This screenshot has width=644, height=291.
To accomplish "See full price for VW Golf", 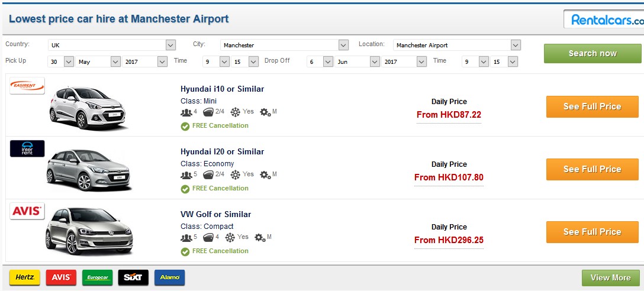I will (x=593, y=232).
